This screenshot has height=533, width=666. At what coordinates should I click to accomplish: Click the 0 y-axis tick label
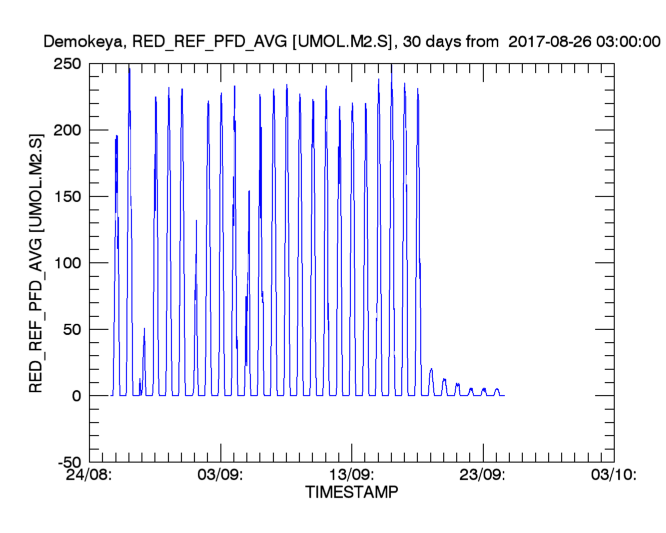(x=77, y=396)
